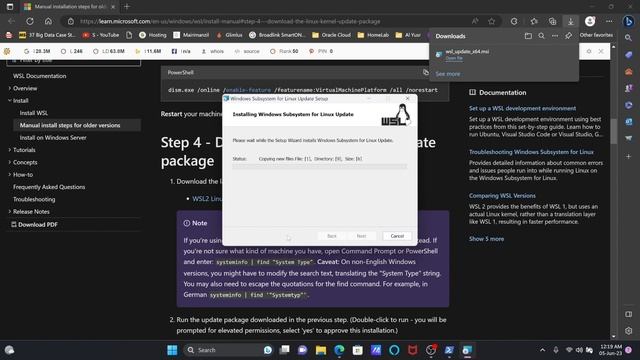Click Show 5 more documentation links
Image resolution: width=640 pixels, height=360 pixels.
(486, 239)
